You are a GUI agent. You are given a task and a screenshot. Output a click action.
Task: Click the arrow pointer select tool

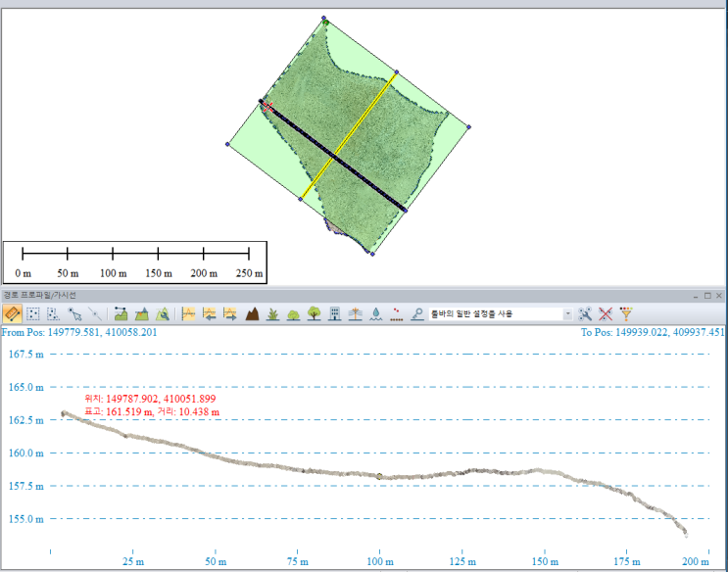74,314
